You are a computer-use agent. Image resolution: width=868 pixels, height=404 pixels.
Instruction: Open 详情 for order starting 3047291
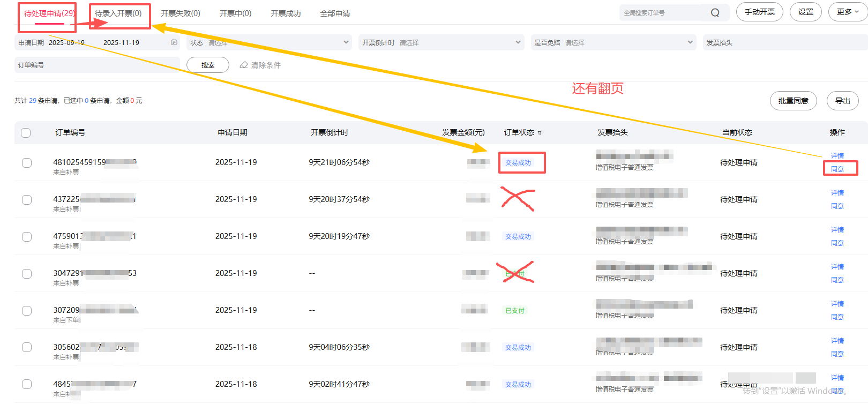837,267
